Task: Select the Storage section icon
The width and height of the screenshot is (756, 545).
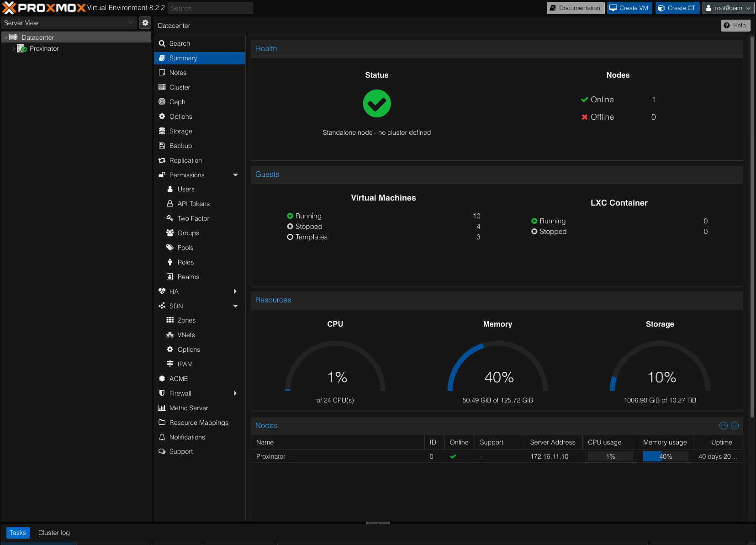Action: point(162,131)
